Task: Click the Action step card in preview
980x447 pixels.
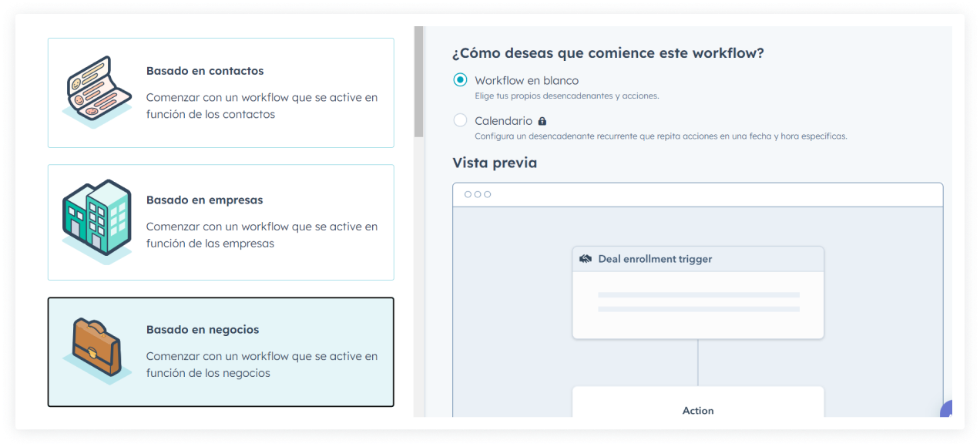Action: 698,405
